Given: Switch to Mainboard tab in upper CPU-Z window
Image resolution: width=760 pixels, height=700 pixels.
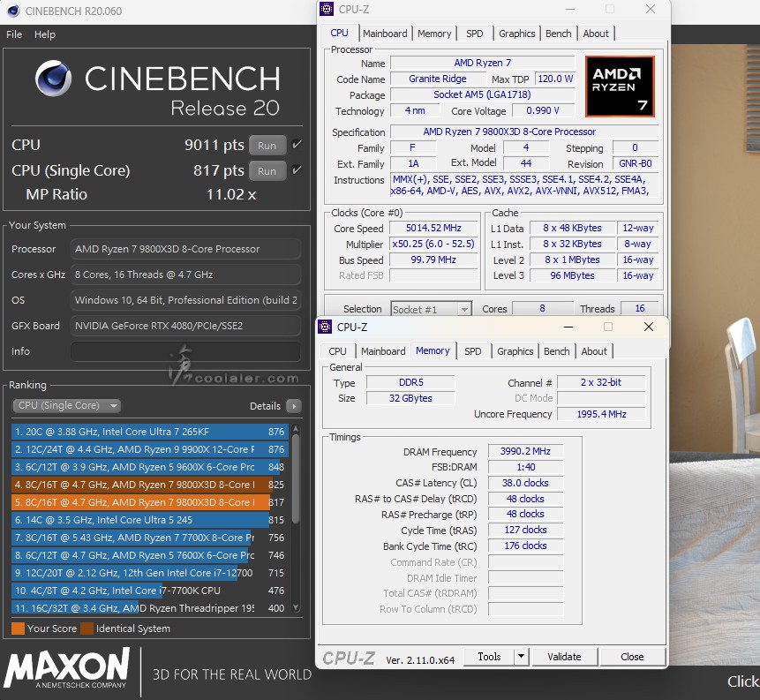Looking at the screenshot, I should pos(385,34).
